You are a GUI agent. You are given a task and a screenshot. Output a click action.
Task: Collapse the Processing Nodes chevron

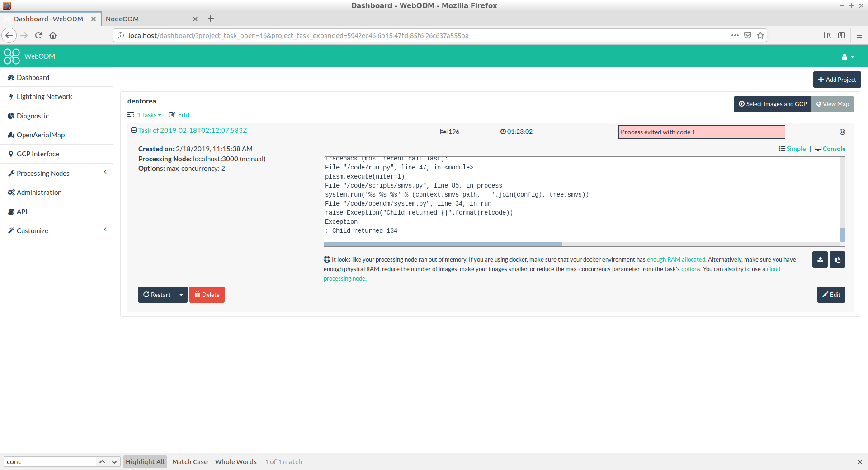click(x=105, y=172)
